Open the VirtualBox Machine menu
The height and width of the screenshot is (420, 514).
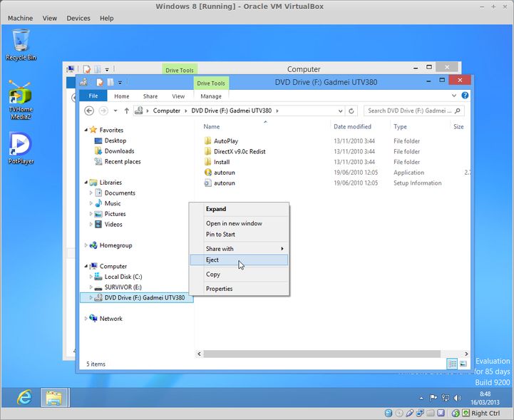coord(21,19)
